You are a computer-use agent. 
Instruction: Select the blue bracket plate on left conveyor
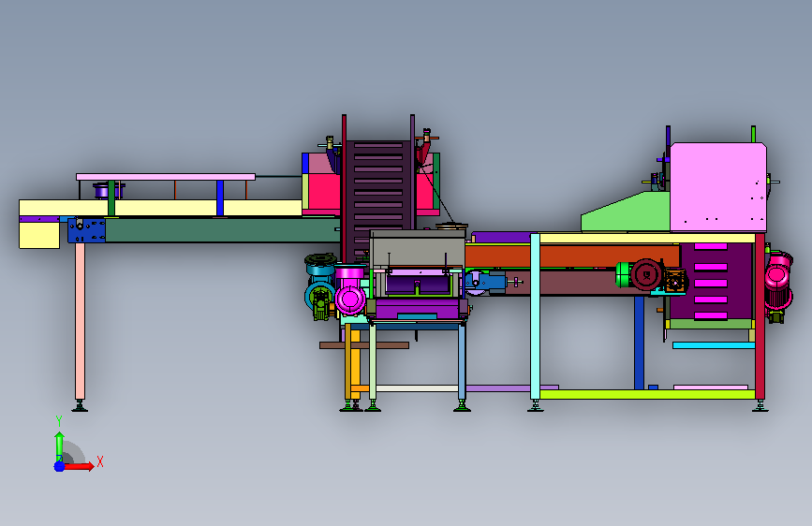click(x=86, y=230)
